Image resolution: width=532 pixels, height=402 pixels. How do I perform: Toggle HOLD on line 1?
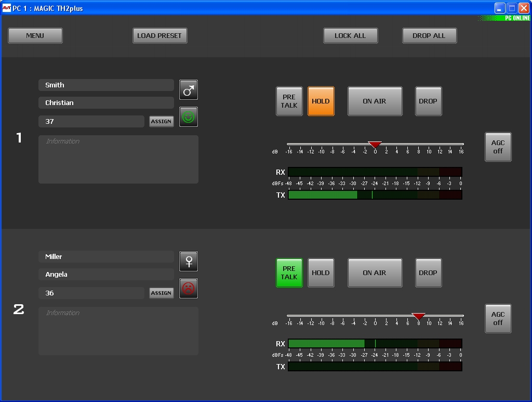click(321, 101)
